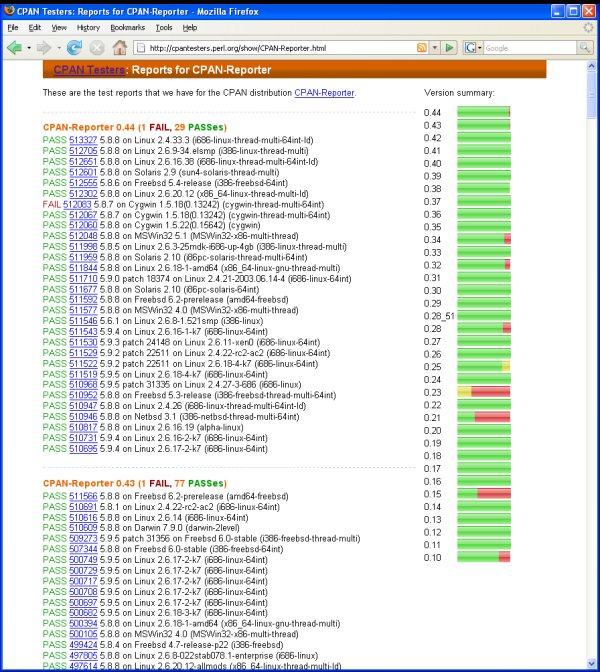The height and width of the screenshot is (672, 600).
Task: Follow the CPAN Testers header link
Action: (89, 70)
